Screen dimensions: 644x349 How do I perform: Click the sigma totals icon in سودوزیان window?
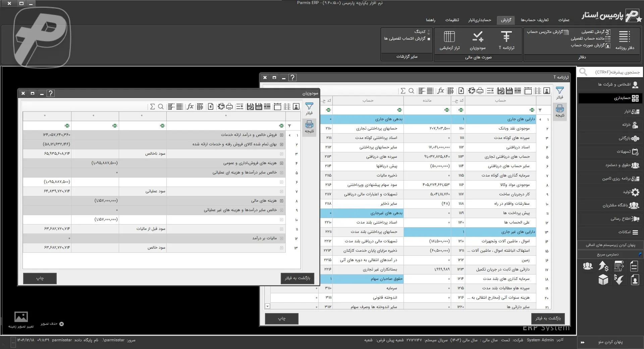(152, 107)
